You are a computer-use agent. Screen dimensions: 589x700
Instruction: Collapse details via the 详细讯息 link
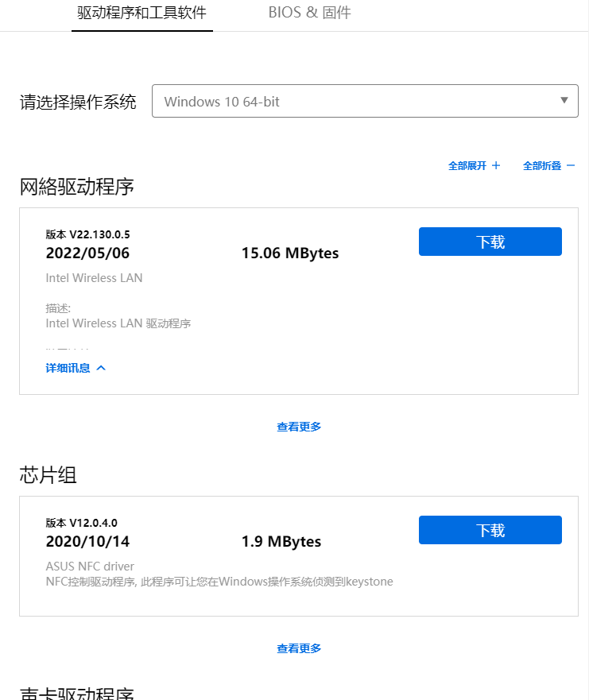point(68,368)
